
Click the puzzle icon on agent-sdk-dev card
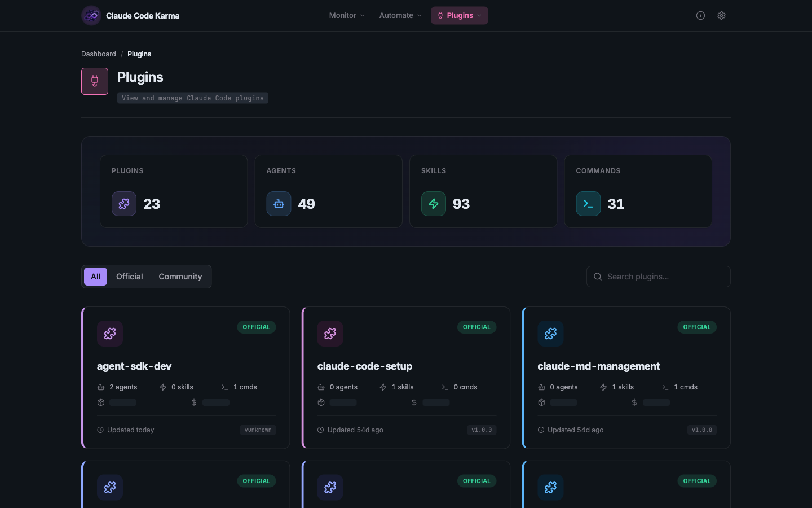[x=110, y=334]
